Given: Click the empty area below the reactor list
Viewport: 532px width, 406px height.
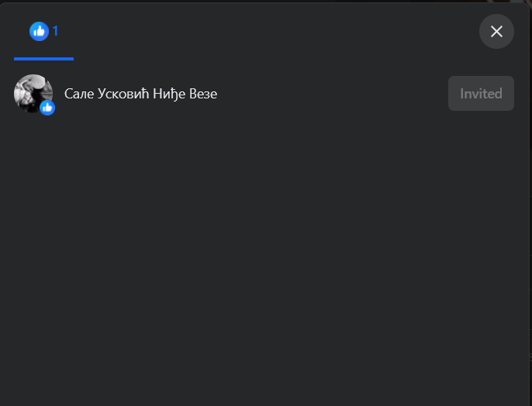Looking at the screenshot, I should pyautogui.click(x=264, y=257).
